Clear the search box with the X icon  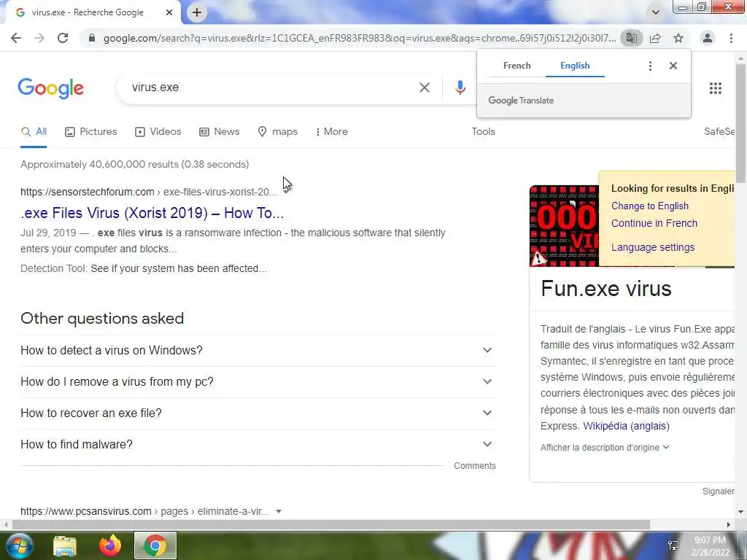(424, 87)
